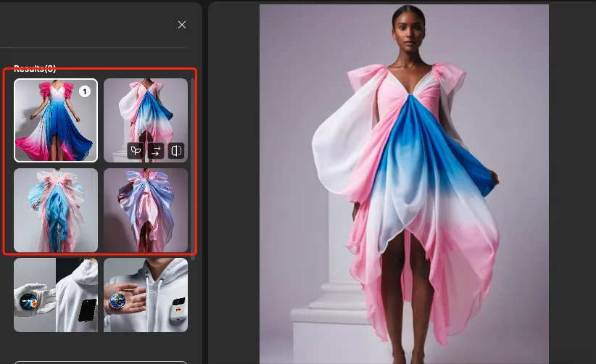Open the fourth result with lavender pink dress

click(145, 210)
